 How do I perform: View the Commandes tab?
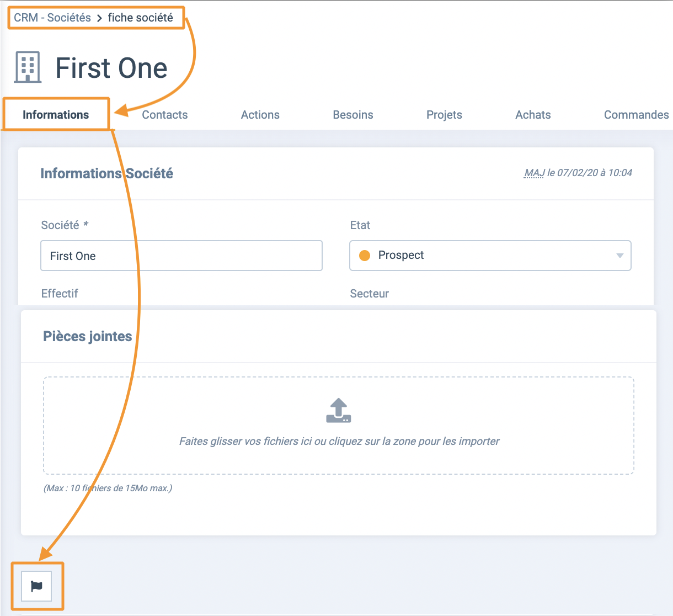click(637, 115)
